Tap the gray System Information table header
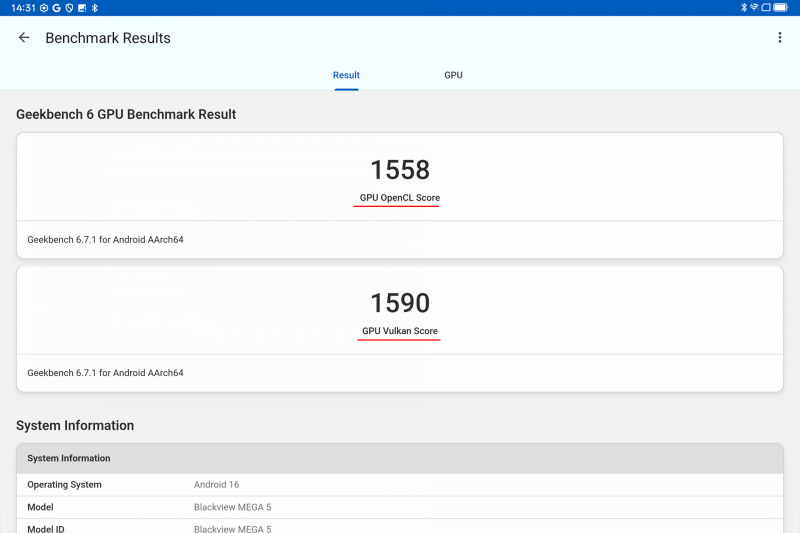800x533 pixels. pos(400,458)
